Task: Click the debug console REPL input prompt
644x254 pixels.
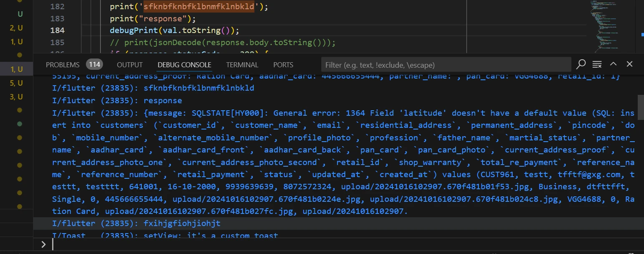Action: pos(334,244)
